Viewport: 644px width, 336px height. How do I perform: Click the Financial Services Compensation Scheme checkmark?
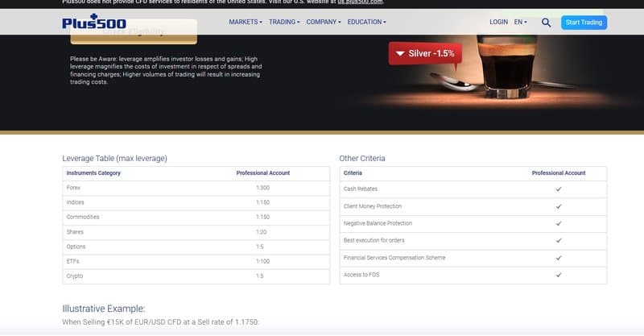pos(558,258)
